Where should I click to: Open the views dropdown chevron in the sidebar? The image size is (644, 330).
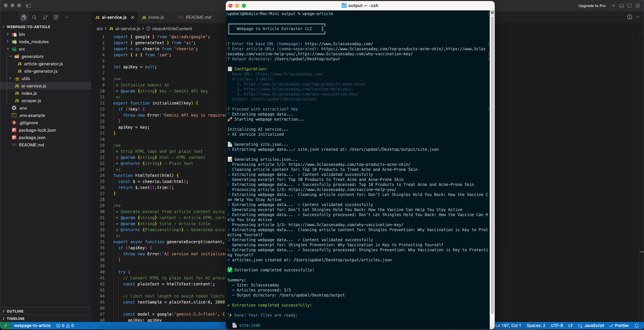point(67,17)
